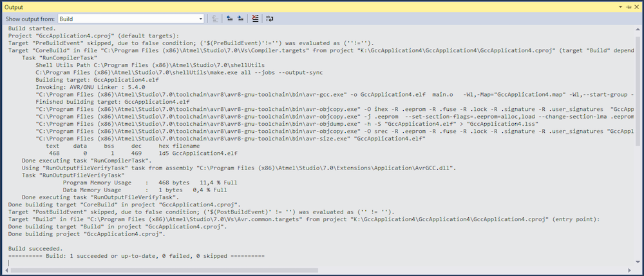This screenshot has width=644, height=276.
Task: Click the 'Data Memory Usage : 1 bytes' line
Action: point(145,190)
